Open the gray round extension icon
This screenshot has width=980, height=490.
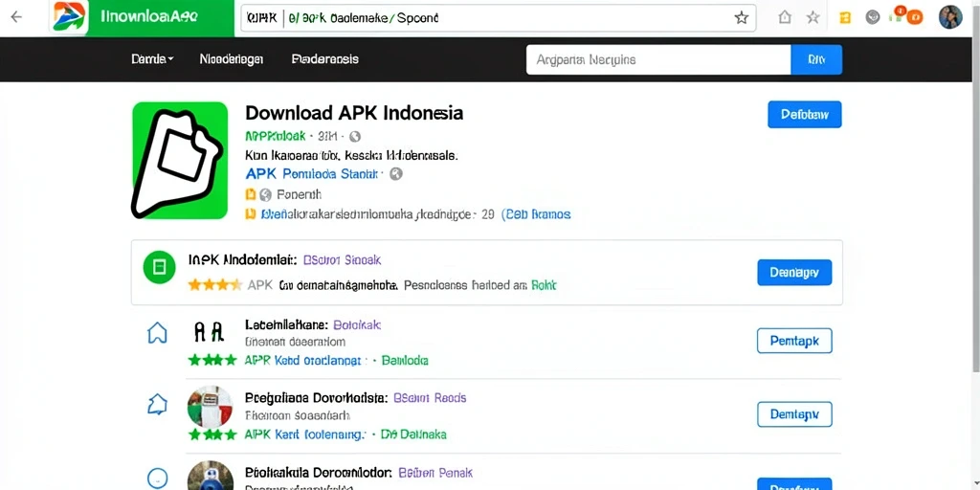click(x=873, y=17)
